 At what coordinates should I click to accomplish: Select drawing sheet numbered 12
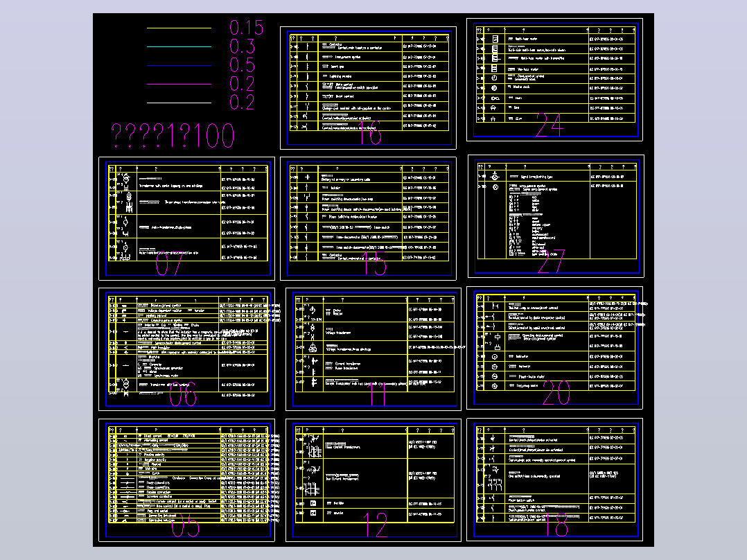pyautogui.click(x=373, y=480)
